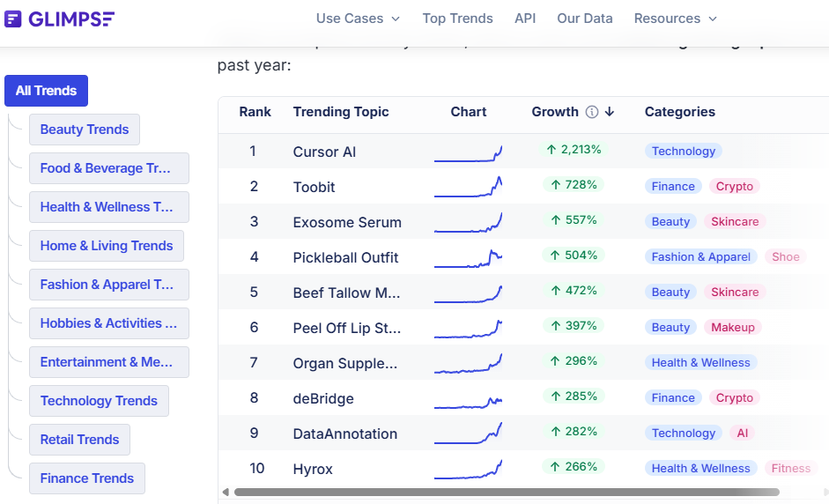Click Finance tag in Toobit row
829x504 pixels.
(x=673, y=186)
